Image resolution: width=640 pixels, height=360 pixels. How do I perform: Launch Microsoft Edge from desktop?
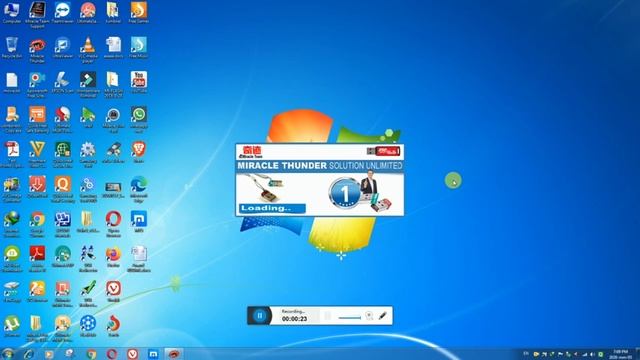[139, 189]
